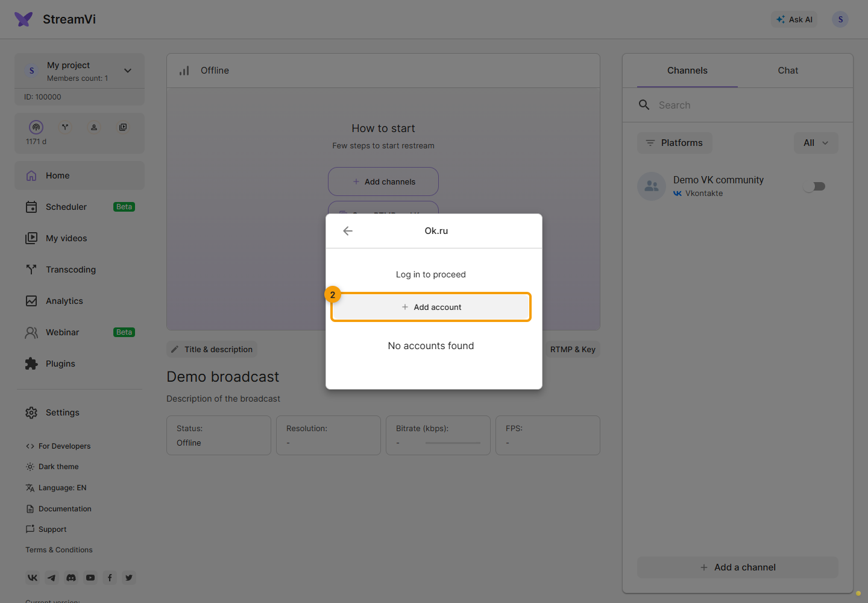868x603 pixels.
Task: Click the person quota icon in sidebar
Action: point(94,127)
